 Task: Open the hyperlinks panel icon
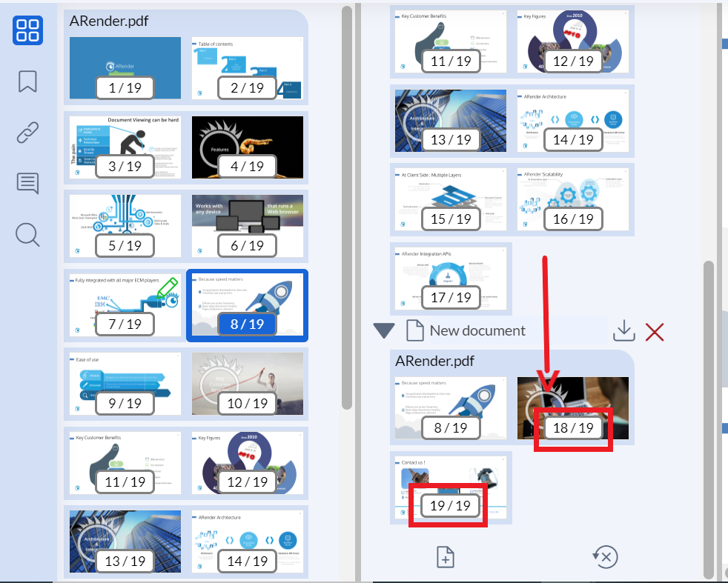coord(27,133)
